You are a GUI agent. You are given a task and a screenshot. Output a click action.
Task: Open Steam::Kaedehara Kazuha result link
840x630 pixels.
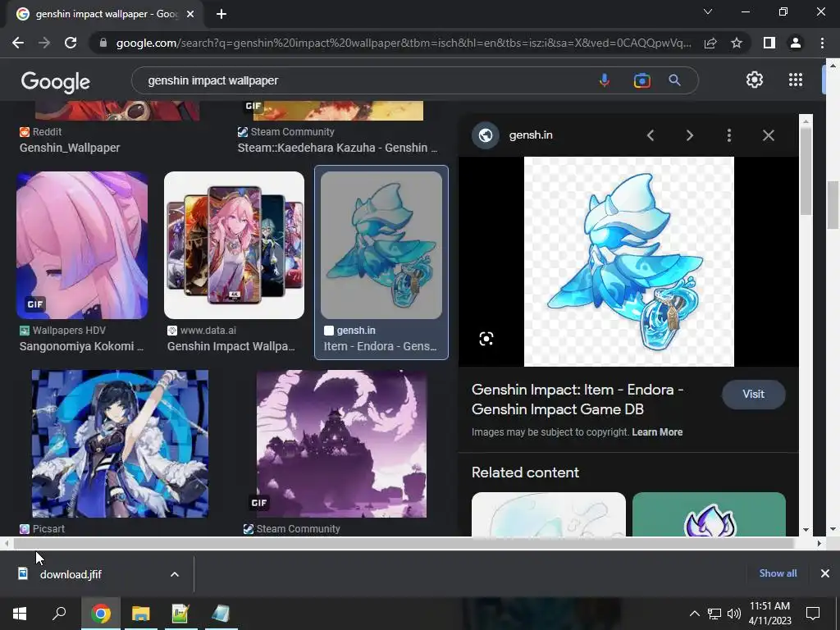tap(337, 148)
